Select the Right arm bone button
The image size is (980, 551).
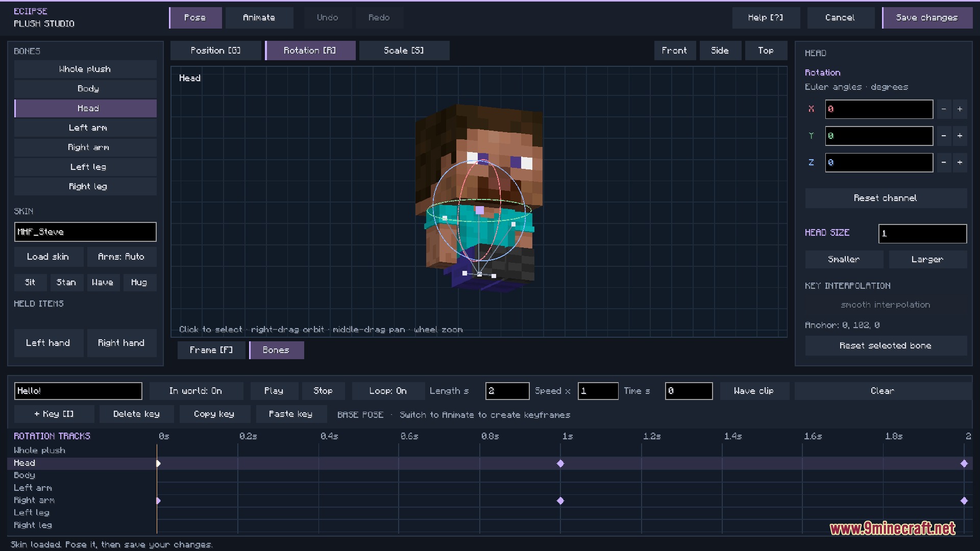85,147
